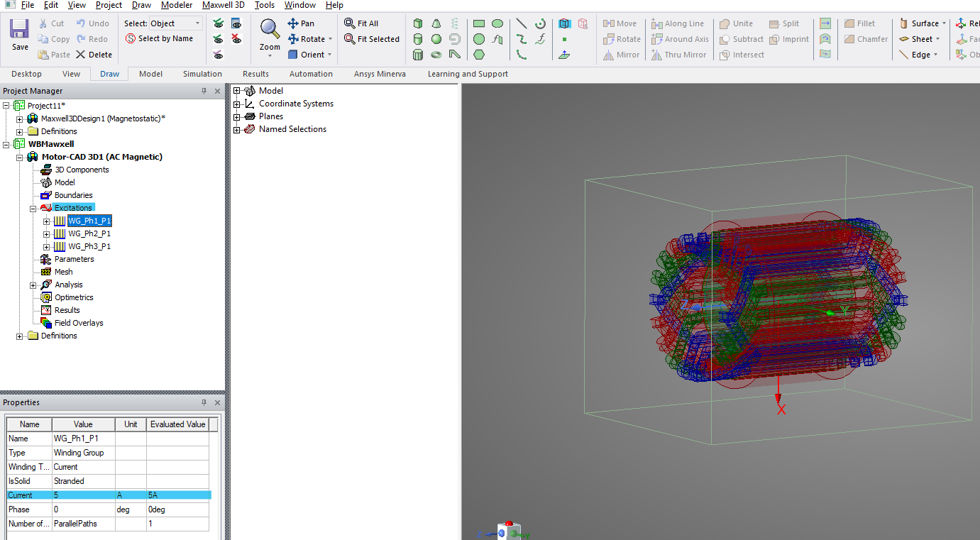Select the Draw Line tool

522,23
